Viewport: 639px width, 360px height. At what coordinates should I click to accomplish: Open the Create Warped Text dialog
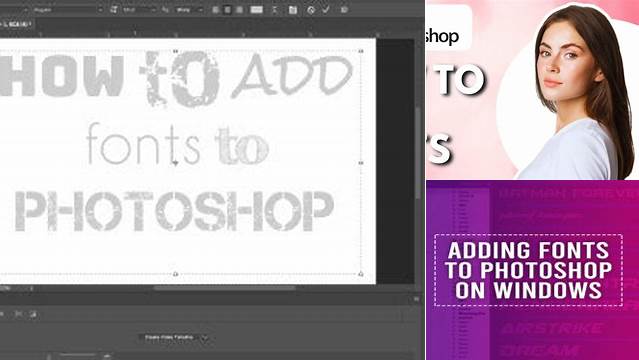tap(275, 9)
